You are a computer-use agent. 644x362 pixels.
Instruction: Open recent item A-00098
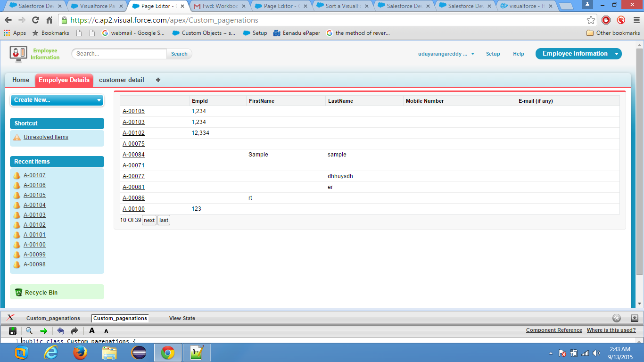[34, 264]
